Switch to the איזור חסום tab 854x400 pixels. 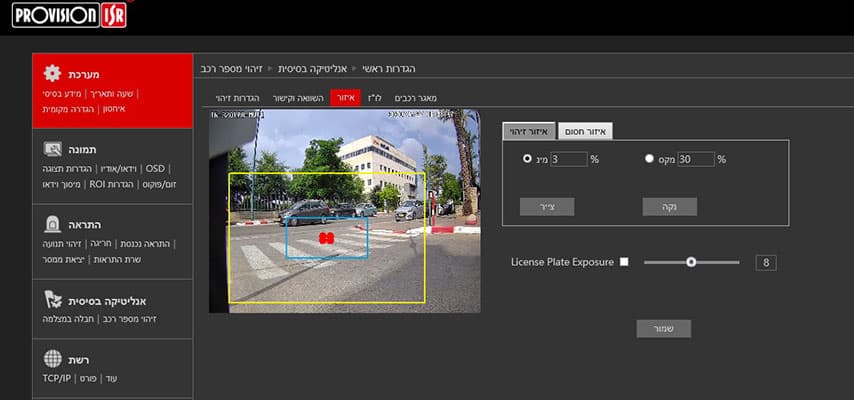click(583, 131)
